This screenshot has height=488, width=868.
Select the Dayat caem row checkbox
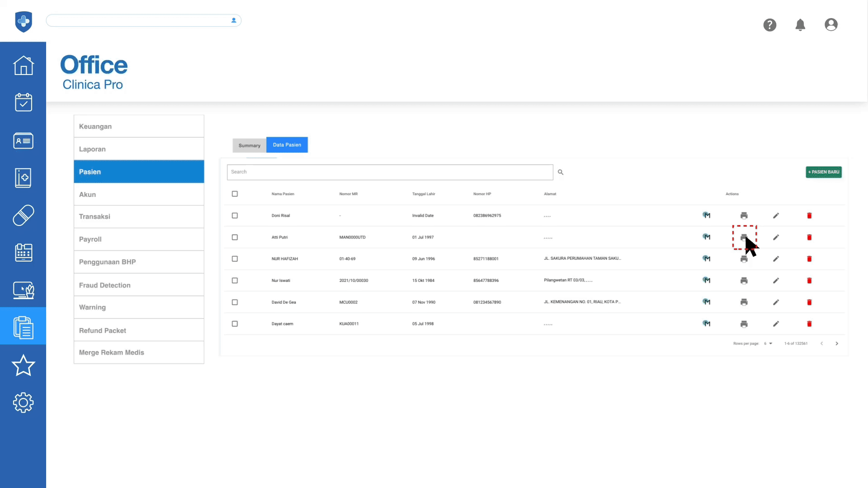(235, 324)
